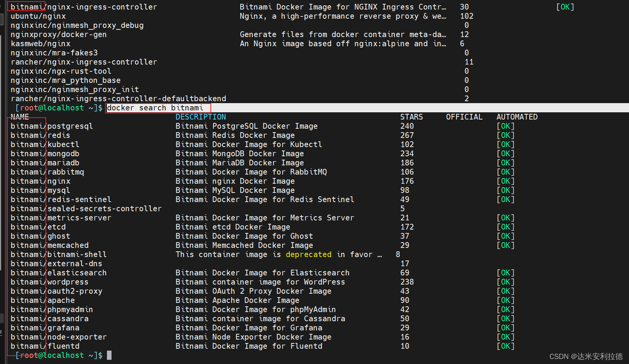The image size is (629, 364).
Task: Click nginxinc/mra_python_base name
Action: (x=66, y=80)
